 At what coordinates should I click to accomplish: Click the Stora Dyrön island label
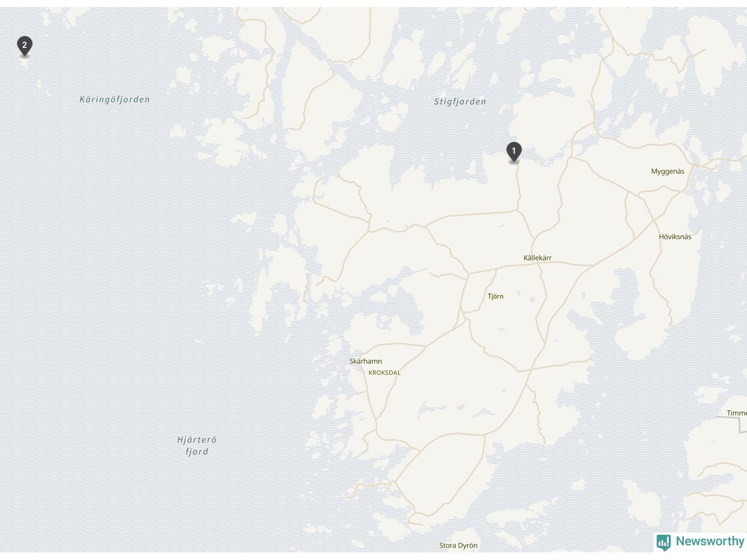(x=458, y=546)
